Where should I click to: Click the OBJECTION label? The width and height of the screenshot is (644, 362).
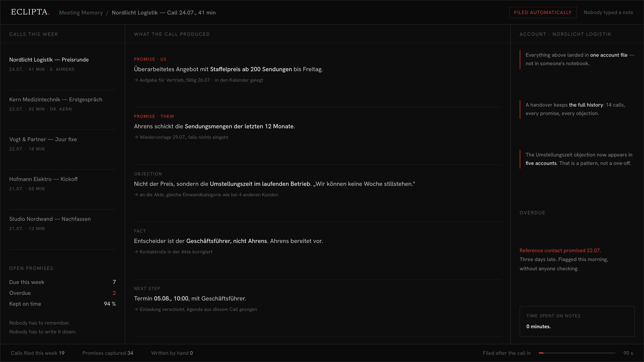coord(148,174)
